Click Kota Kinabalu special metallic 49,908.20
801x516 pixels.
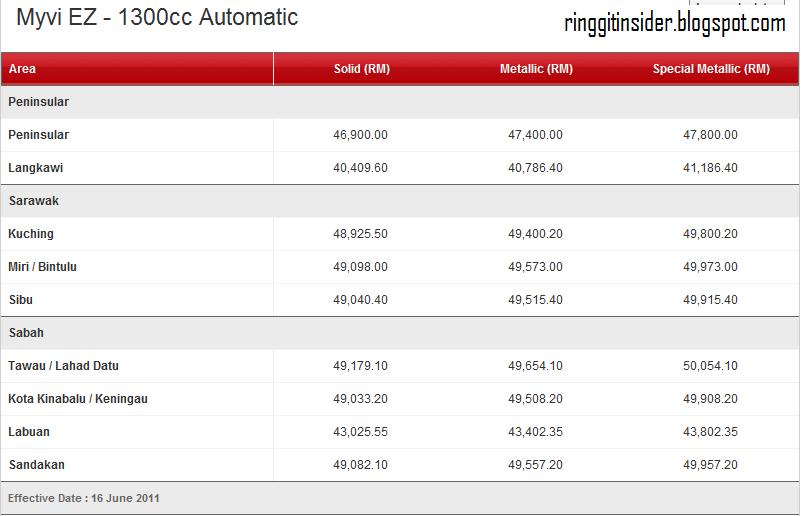point(710,399)
